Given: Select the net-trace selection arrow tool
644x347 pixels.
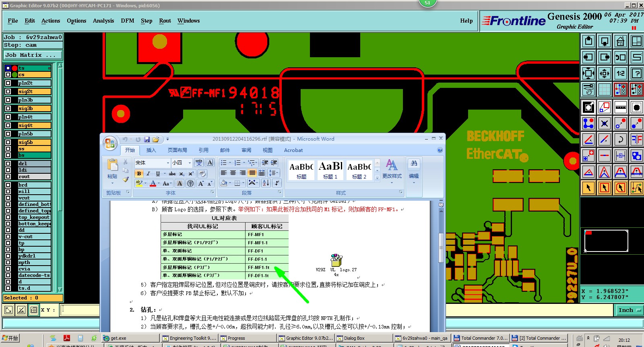Looking at the screenshot, I should [x=637, y=188].
